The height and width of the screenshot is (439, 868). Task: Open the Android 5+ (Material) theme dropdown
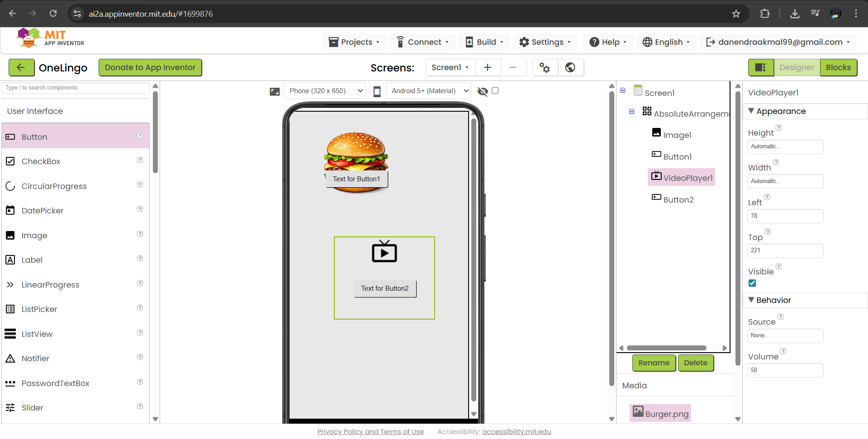(428, 91)
